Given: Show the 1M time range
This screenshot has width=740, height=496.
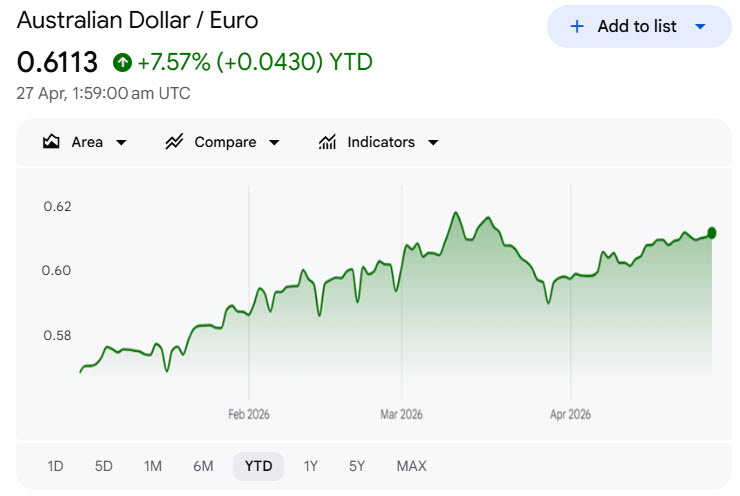Looking at the screenshot, I should (x=153, y=466).
